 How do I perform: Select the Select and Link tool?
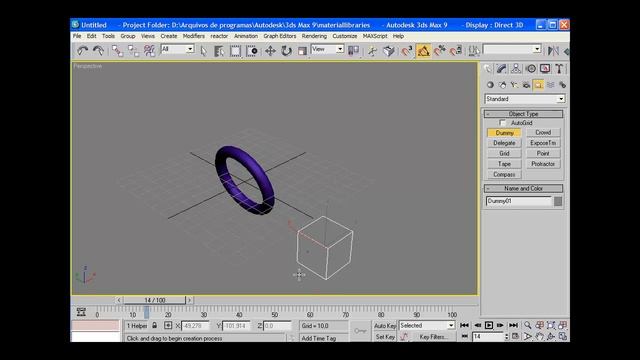(x=118, y=51)
